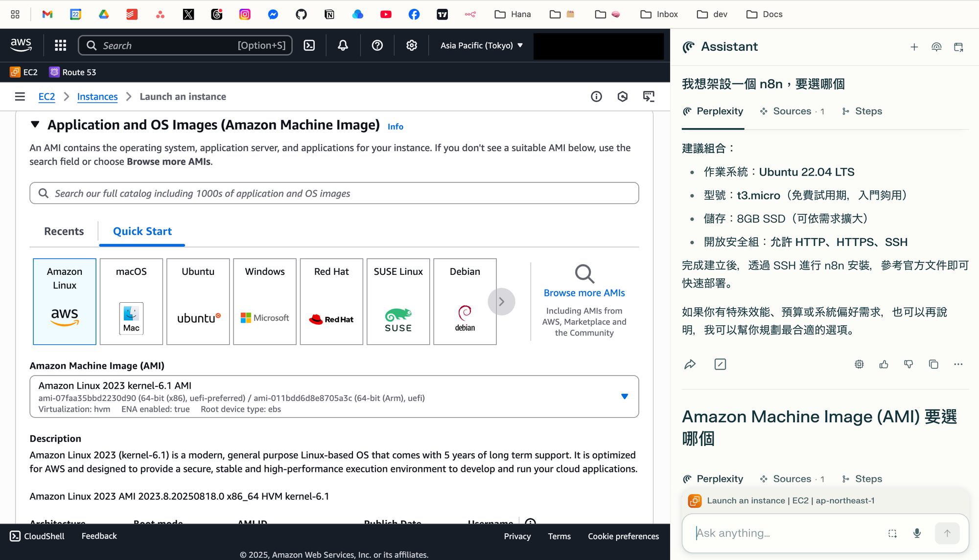This screenshot has height=560, width=979.
Task: Open Threads bookmark icon
Action: coord(217,14)
